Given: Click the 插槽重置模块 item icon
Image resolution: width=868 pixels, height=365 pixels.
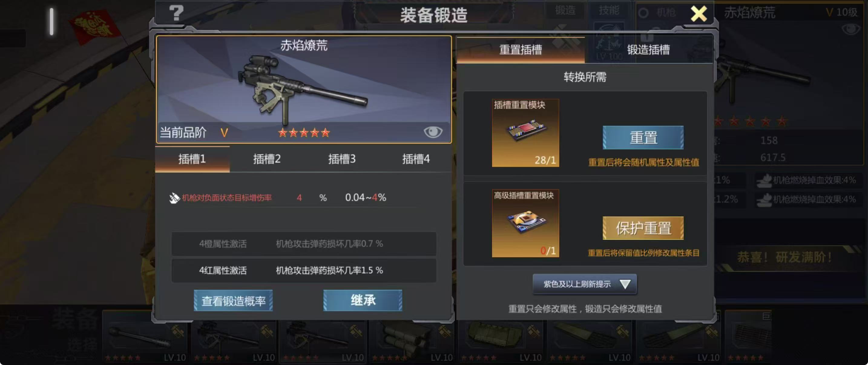Looking at the screenshot, I should point(525,133).
